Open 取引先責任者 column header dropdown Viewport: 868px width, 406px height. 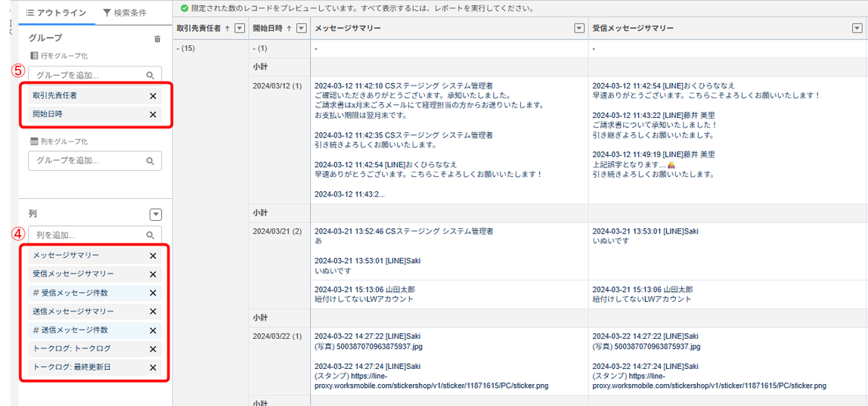pyautogui.click(x=240, y=28)
